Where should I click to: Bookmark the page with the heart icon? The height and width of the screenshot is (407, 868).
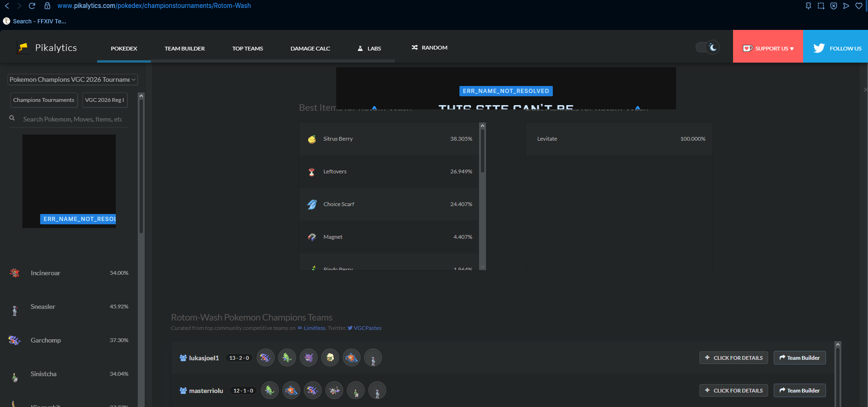pyautogui.click(x=859, y=6)
